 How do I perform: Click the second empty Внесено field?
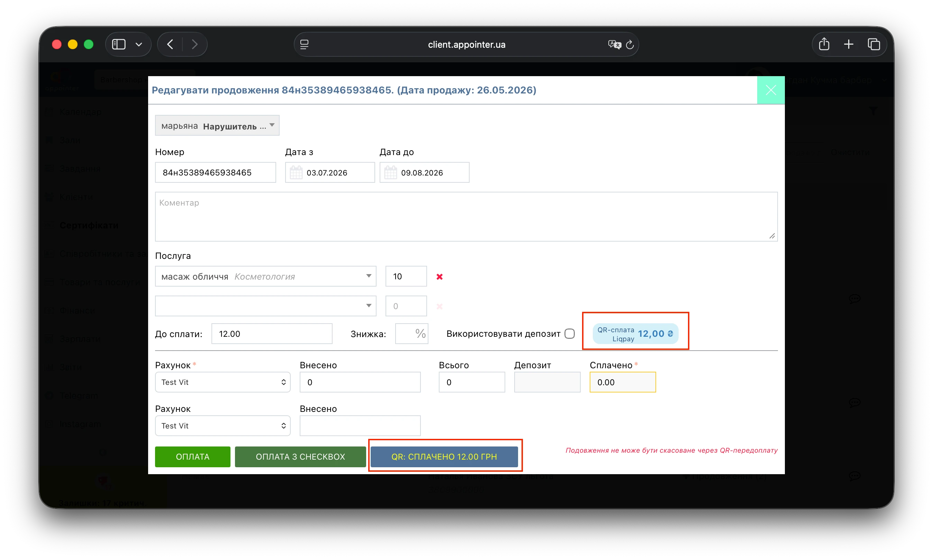360,426
